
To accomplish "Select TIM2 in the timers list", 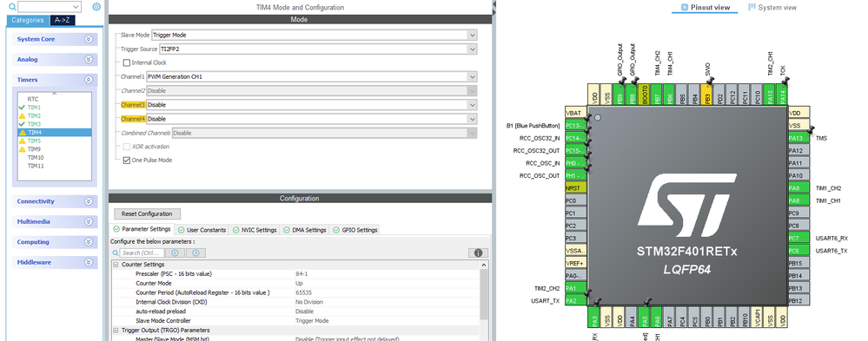I will [35, 116].
